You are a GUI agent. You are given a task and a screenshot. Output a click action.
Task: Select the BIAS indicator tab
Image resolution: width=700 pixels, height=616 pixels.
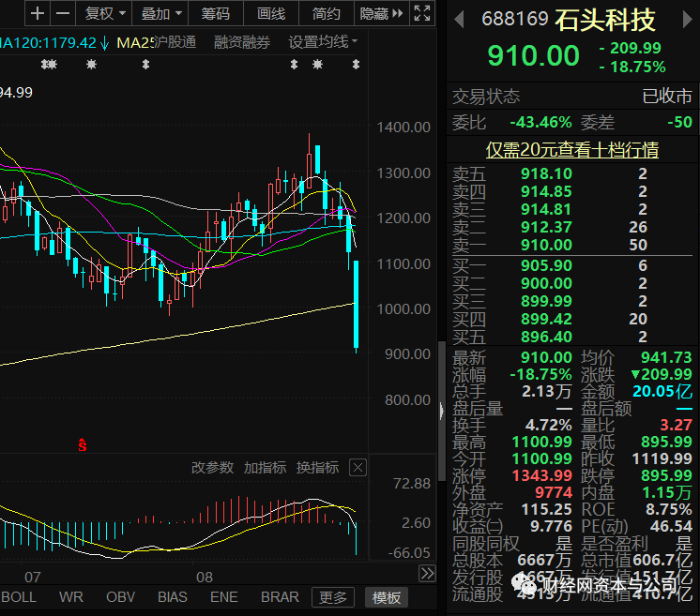click(173, 597)
